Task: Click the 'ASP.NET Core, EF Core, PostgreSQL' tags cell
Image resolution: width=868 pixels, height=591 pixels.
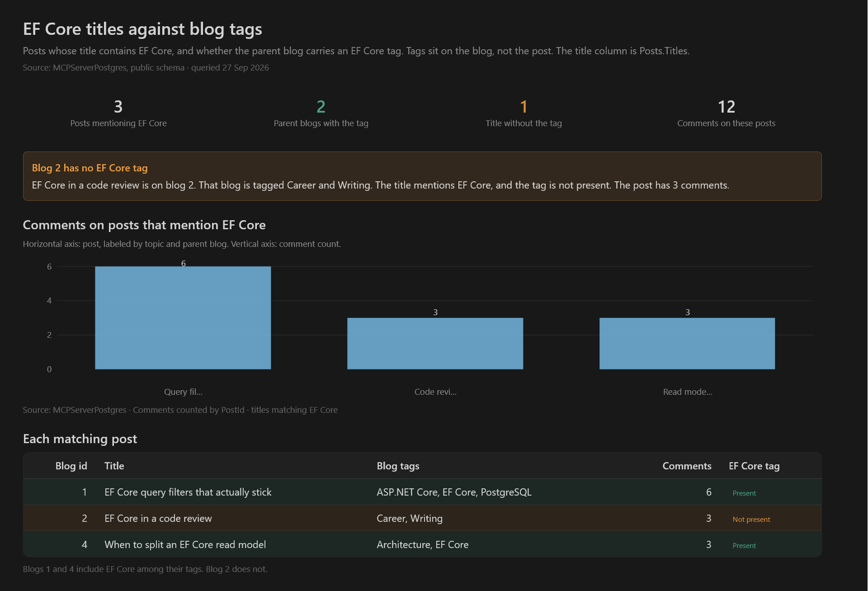Action: click(454, 492)
